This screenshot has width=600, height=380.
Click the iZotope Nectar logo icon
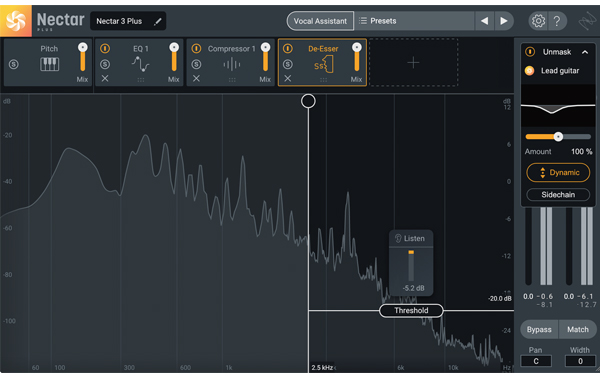[16, 21]
